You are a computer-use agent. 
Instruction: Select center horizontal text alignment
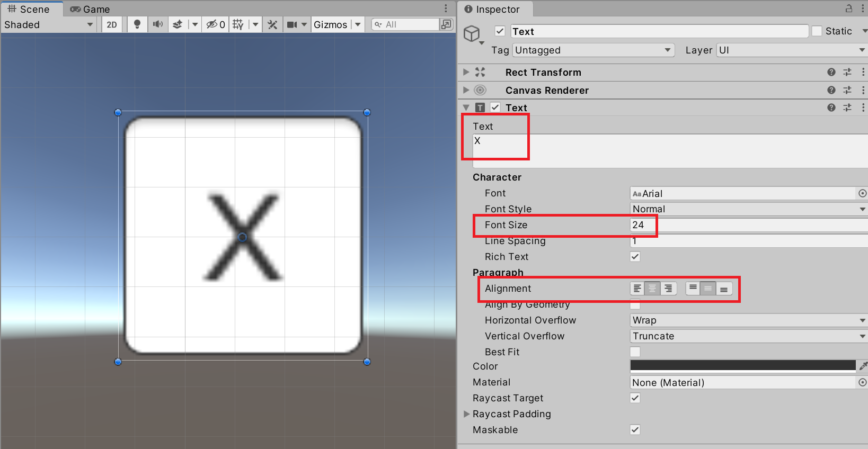click(652, 289)
